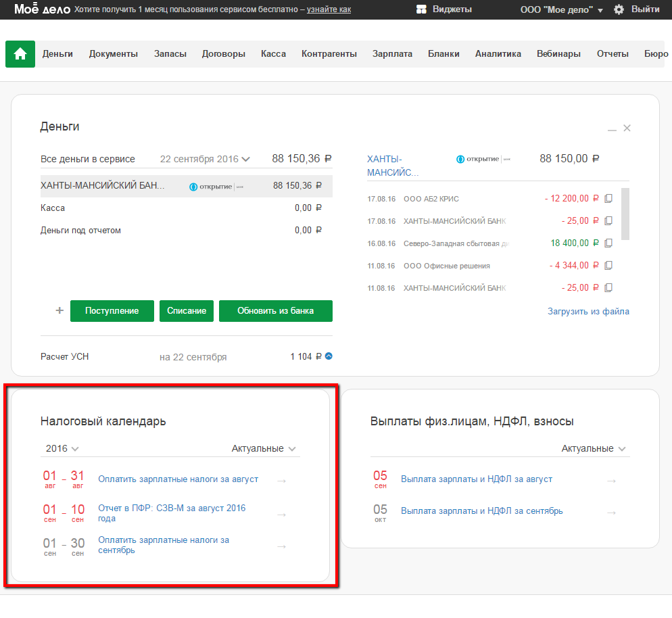Click the green home icon
This screenshot has height=618, width=672.
20,54
